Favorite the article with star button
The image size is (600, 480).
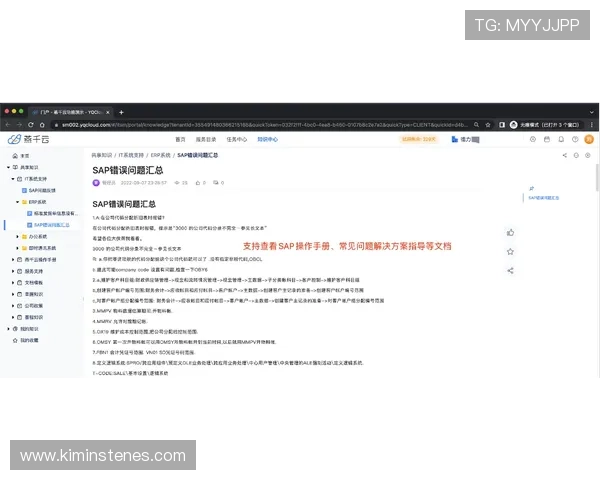[x=510, y=251]
